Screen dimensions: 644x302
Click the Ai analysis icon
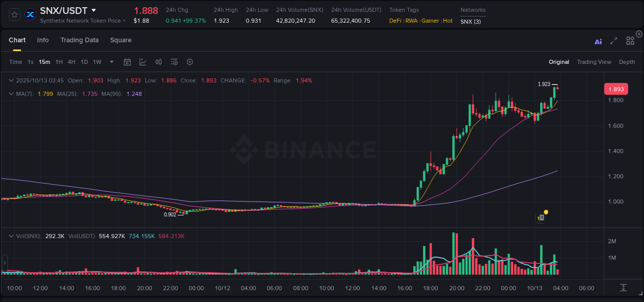coord(598,41)
